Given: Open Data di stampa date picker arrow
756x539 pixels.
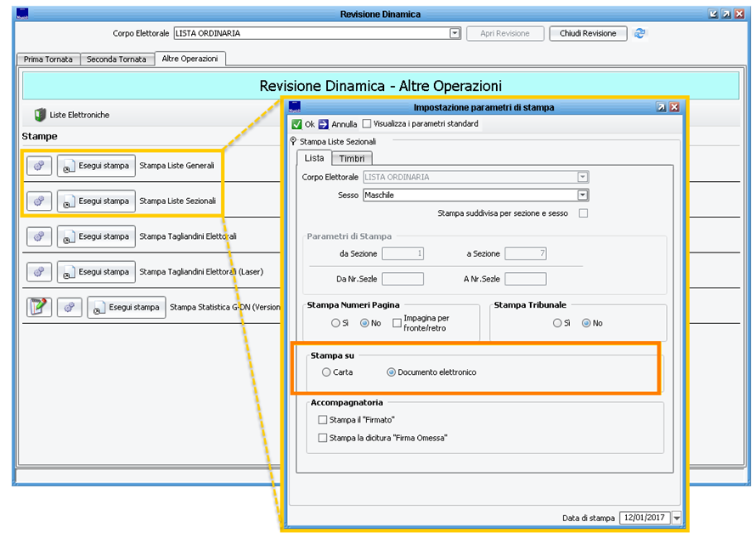Looking at the screenshot, I should (676, 518).
